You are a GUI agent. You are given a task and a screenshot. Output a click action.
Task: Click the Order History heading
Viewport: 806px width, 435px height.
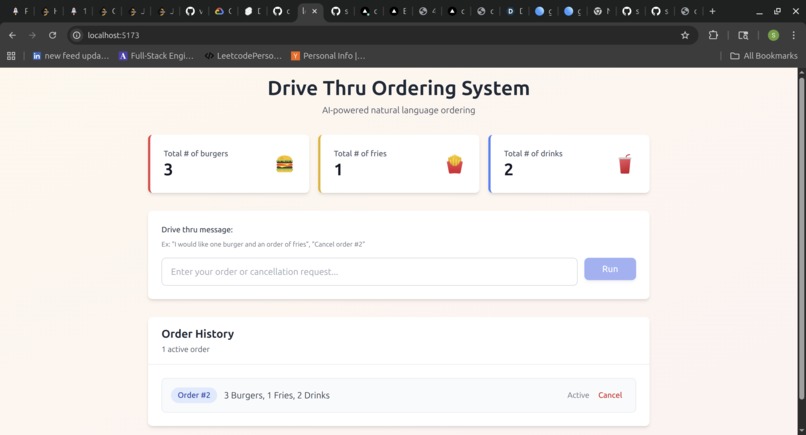pos(197,334)
